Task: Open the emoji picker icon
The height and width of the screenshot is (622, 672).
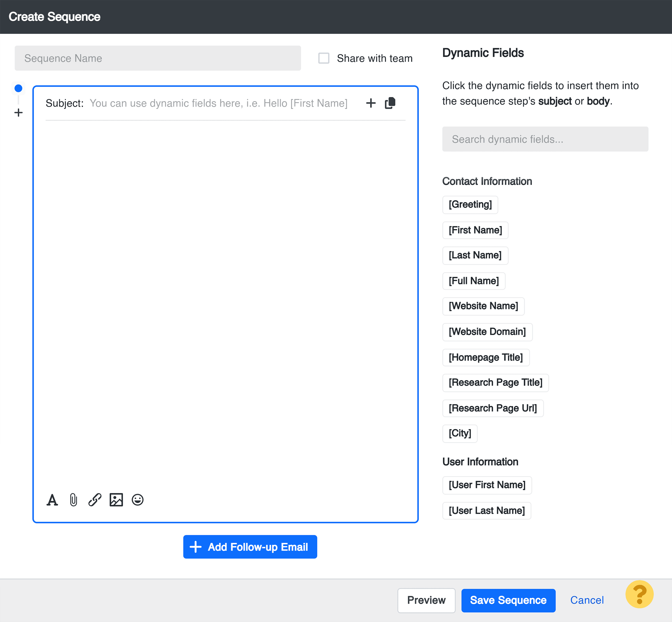Action: coord(137,500)
